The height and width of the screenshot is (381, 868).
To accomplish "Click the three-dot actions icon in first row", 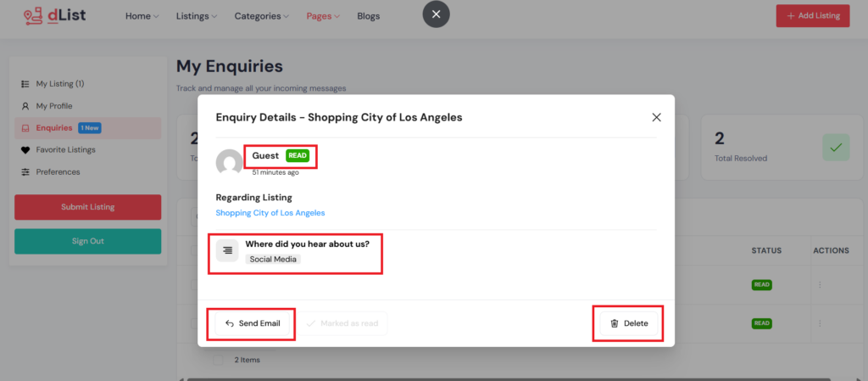I will 819,285.
